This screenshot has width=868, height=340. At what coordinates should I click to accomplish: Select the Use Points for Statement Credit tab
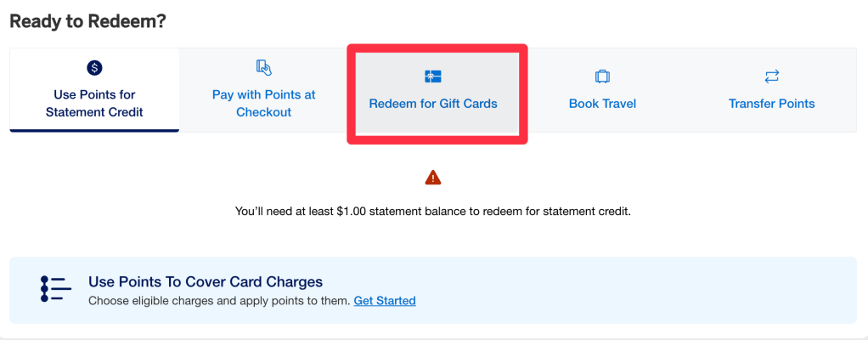click(93, 103)
